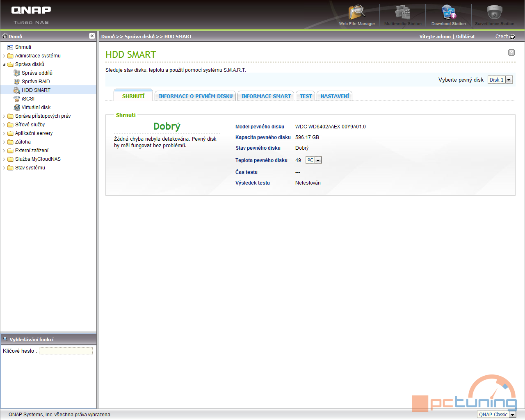Click Správa disků breadcrumb link
Image resolution: width=525 pixels, height=420 pixels.
[x=140, y=37]
